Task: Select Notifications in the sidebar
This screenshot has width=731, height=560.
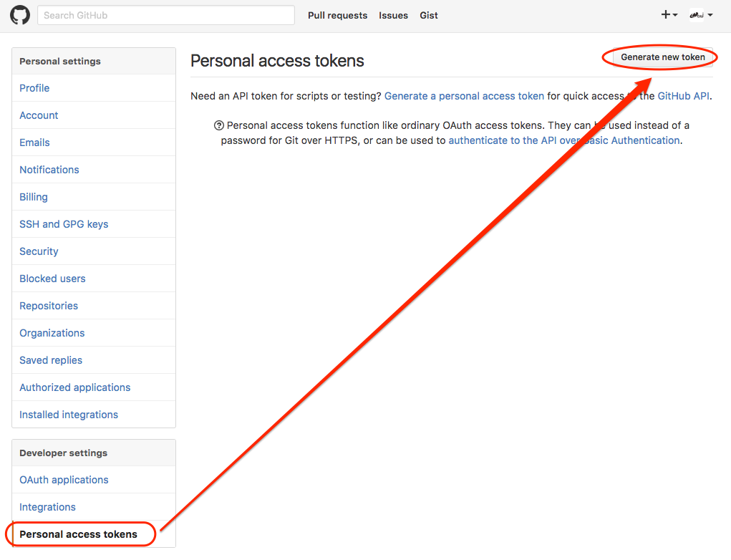Action: click(49, 170)
